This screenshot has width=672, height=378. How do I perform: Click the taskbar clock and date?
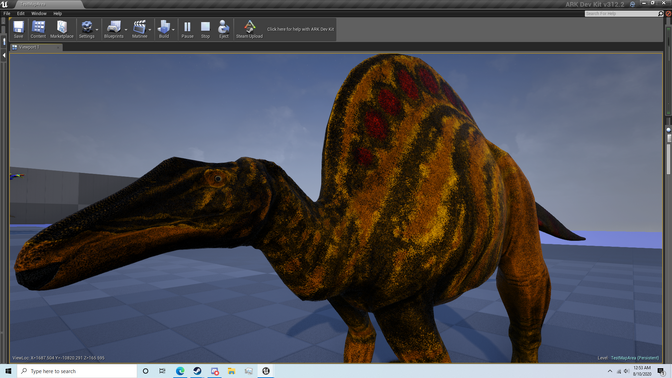[642, 371]
